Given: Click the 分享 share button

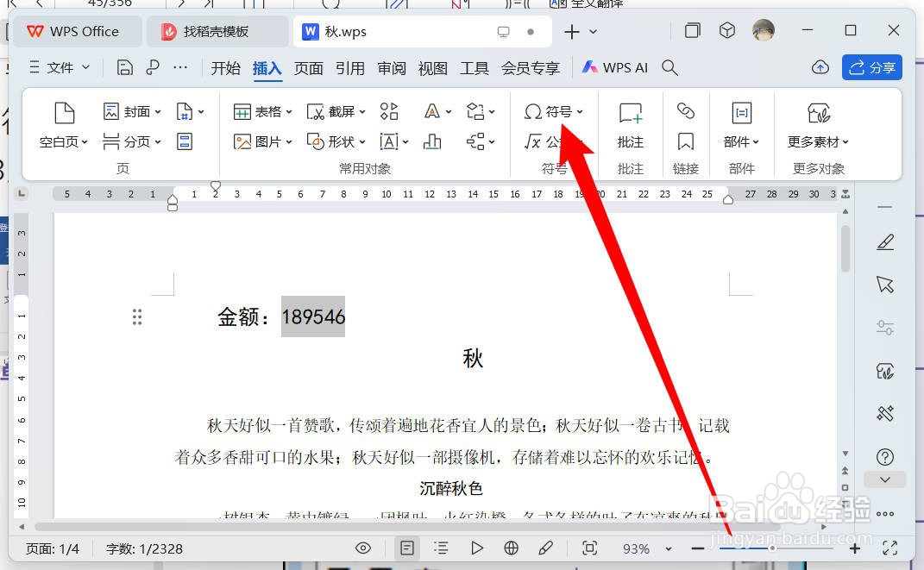Looking at the screenshot, I should tap(871, 67).
